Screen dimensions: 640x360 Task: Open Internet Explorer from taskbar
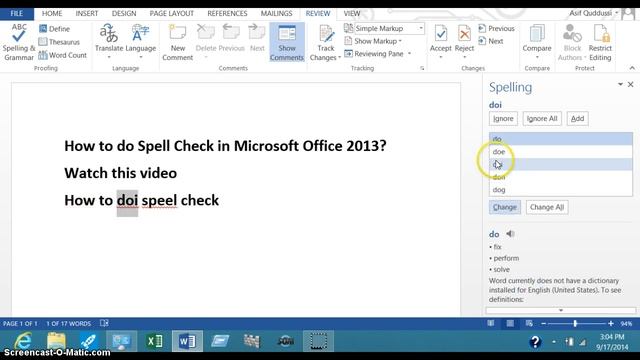(x=24, y=341)
